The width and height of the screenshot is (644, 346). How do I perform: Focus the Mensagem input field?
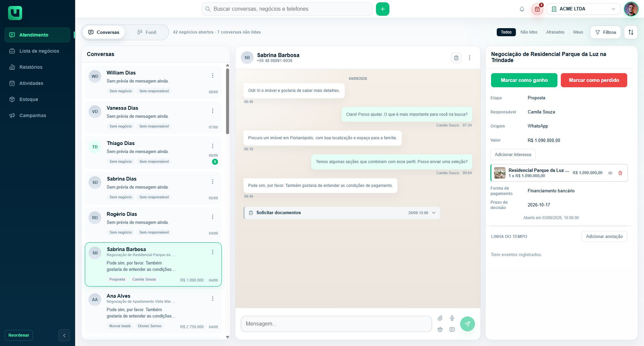pos(336,324)
